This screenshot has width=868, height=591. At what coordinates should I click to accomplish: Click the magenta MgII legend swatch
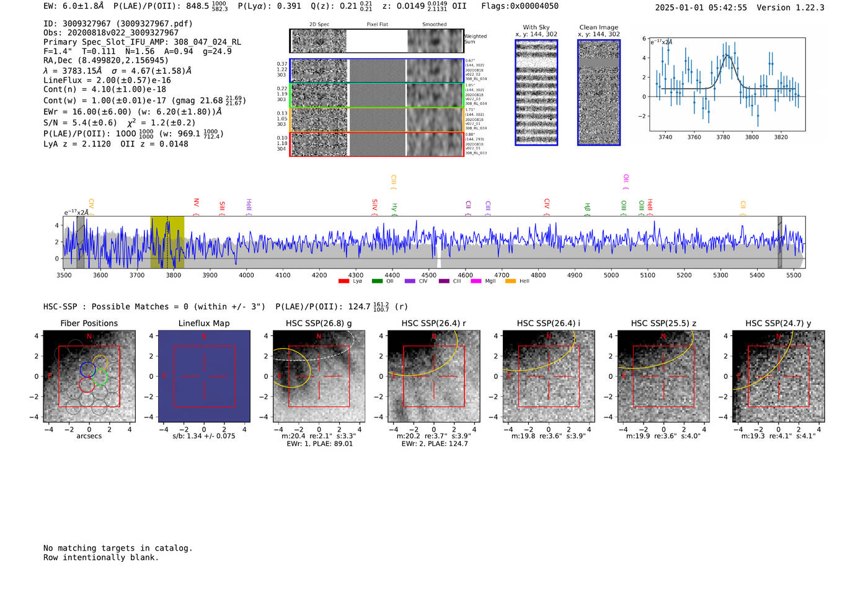pyautogui.click(x=476, y=282)
